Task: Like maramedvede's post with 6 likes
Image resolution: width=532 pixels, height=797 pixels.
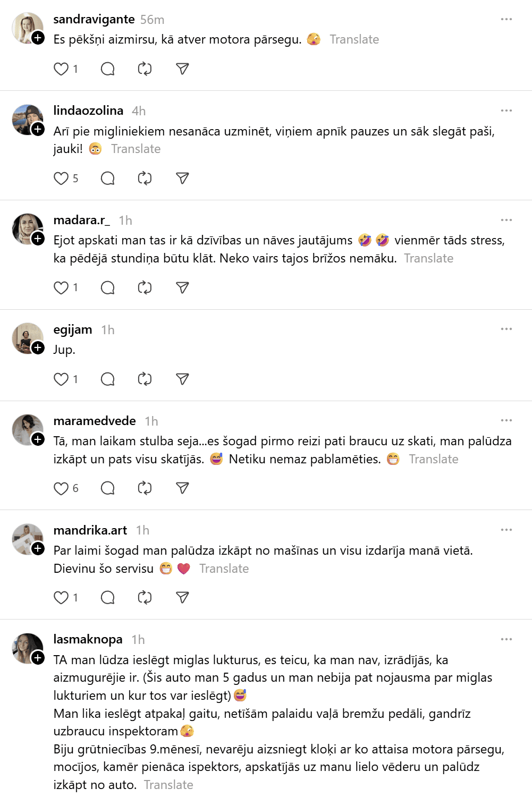Action: click(61, 488)
